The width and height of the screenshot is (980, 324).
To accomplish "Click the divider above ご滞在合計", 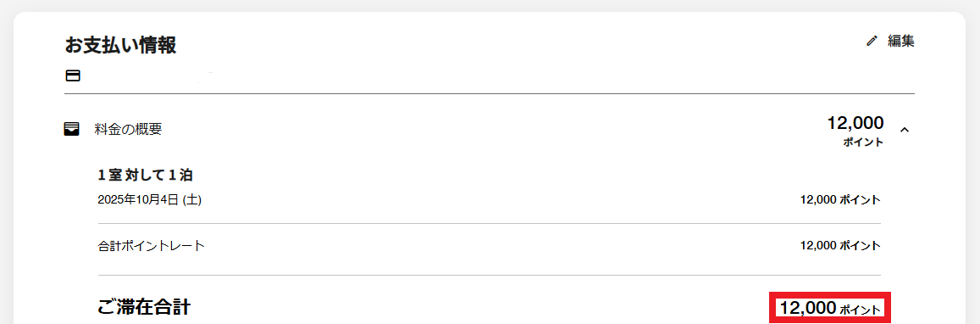I will coord(490,275).
